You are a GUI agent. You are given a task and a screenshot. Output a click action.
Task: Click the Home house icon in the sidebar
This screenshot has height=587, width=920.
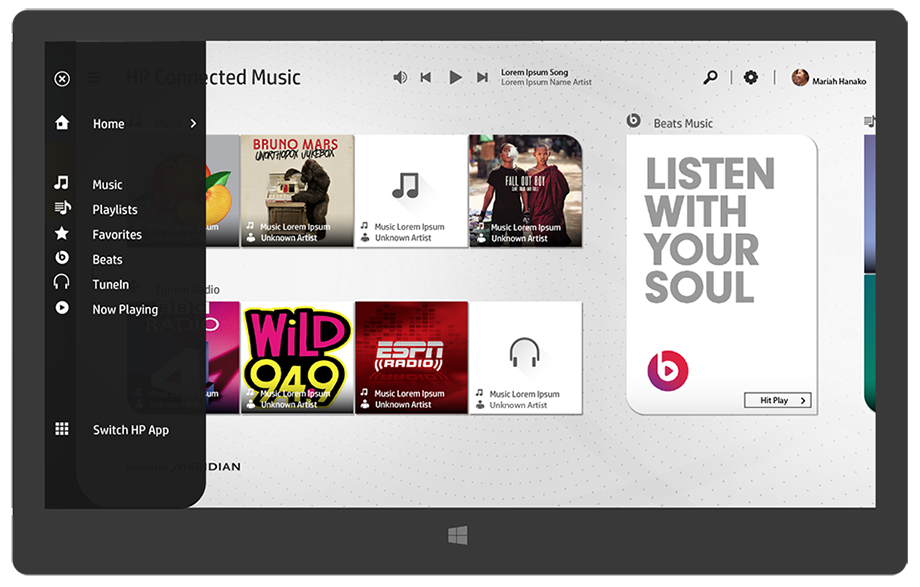(x=62, y=122)
